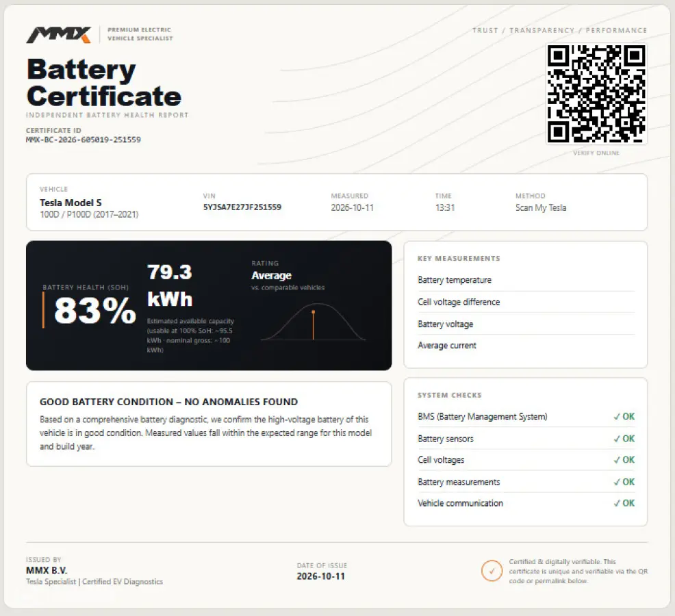This screenshot has height=616, width=675.
Task: Click the MMX B.V. issuer name
Action: (47, 570)
